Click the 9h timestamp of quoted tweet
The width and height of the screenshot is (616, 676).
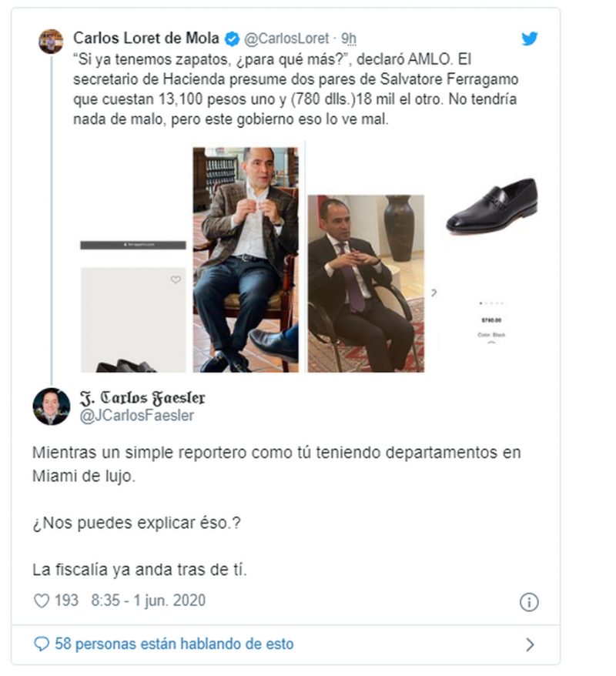[x=349, y=38]
